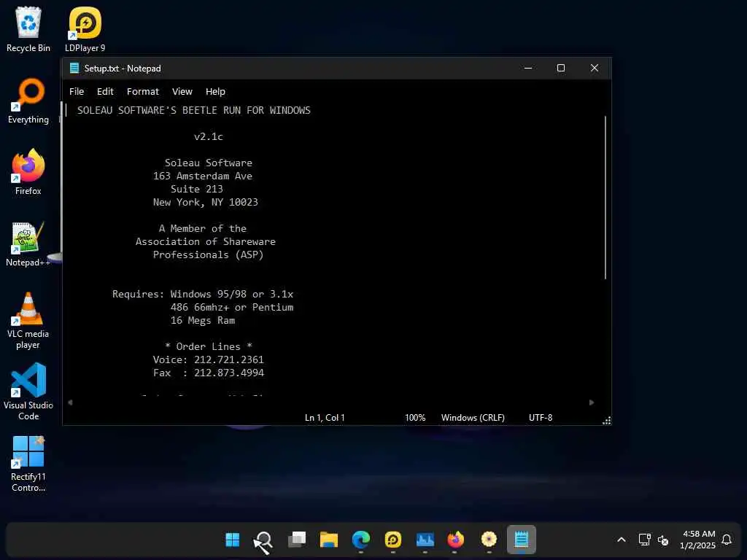Open the flower-icon app on taskbar
The height and width of the screenshot is (560, 747).
tap(489, 540)
